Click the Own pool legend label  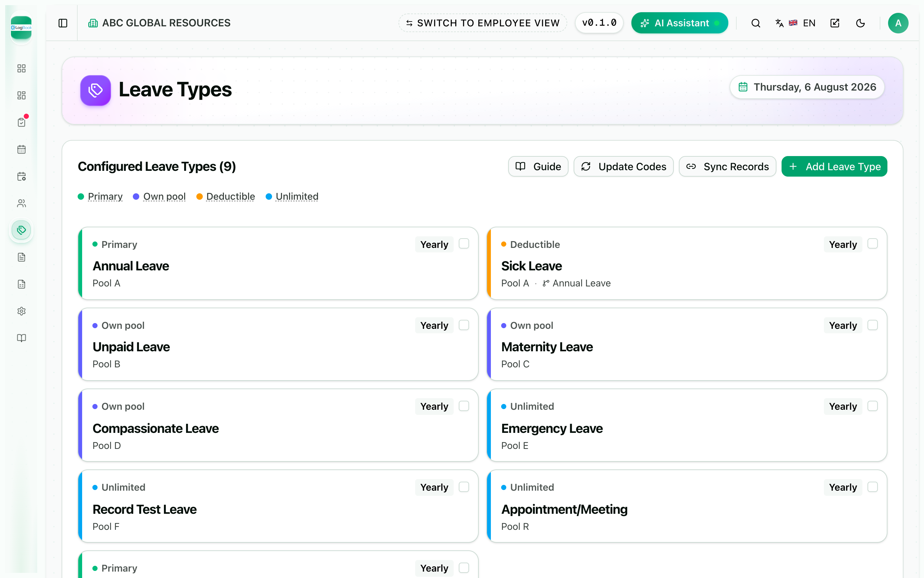[164, 197]
